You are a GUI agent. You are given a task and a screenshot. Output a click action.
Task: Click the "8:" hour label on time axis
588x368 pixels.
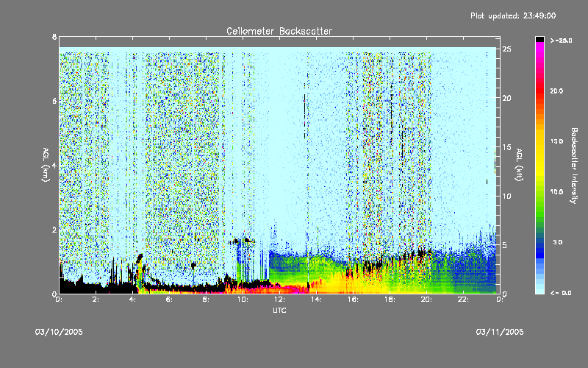[207, 300]
